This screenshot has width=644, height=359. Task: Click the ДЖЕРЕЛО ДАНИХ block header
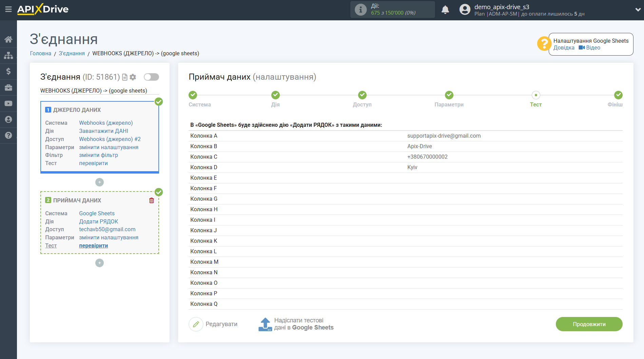(x=77, y=110)
